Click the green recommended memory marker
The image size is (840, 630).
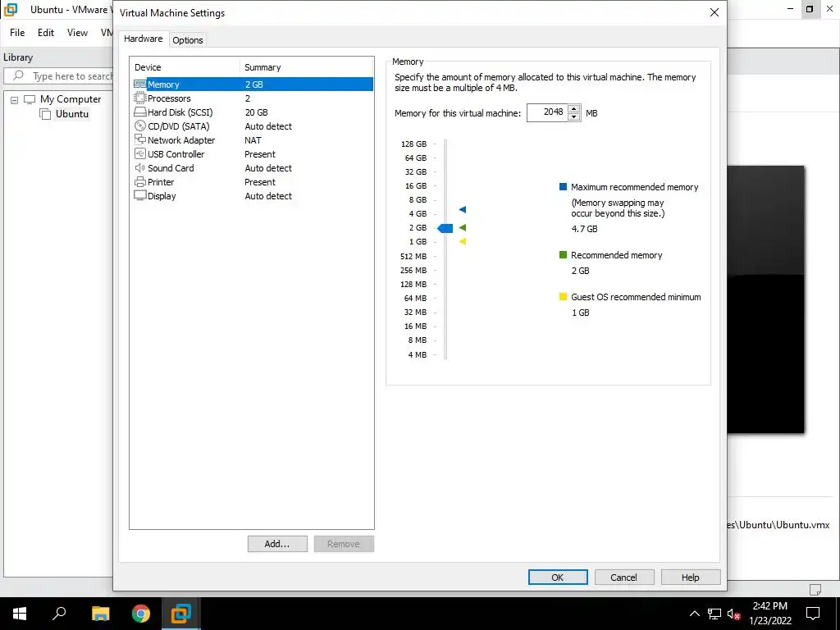click(463, 228)
